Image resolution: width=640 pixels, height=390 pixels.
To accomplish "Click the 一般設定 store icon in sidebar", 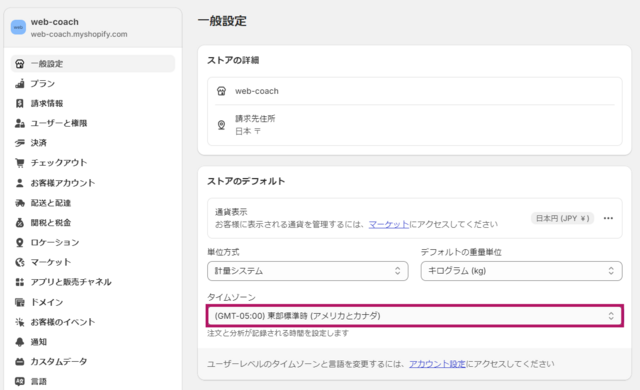I will 20,64.
